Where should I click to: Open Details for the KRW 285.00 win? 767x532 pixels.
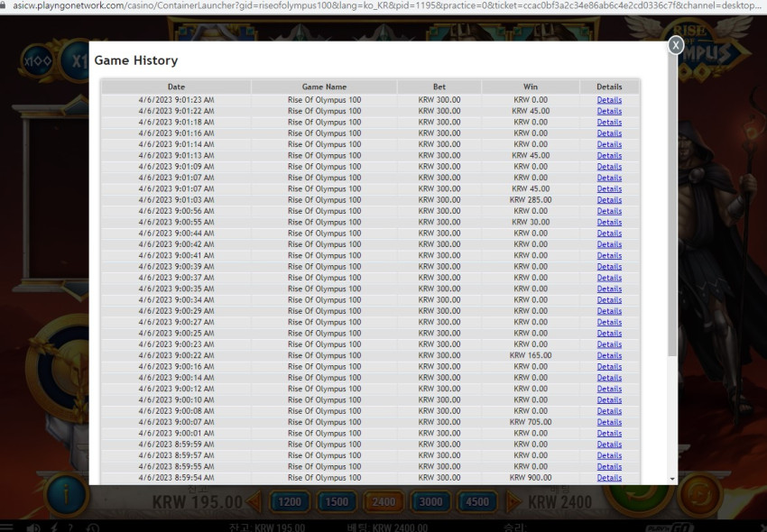(609, 200)
